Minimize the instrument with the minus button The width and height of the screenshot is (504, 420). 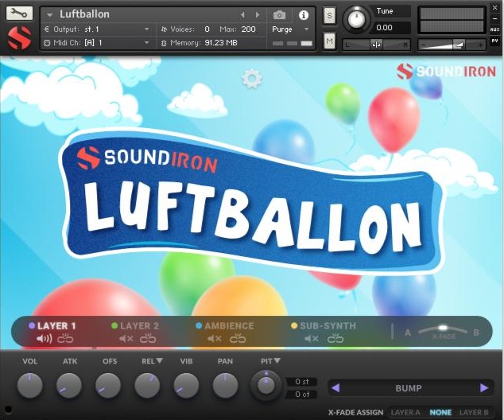coord(495,18)
